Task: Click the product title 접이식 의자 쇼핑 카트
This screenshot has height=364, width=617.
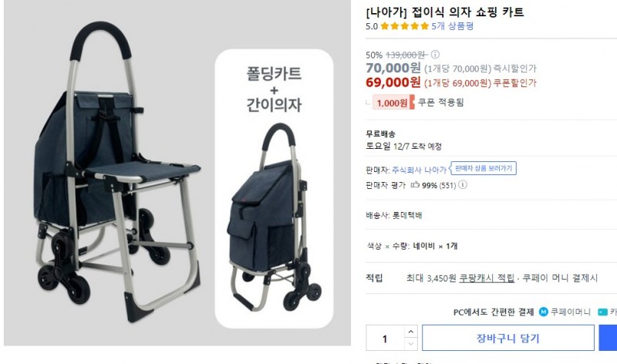Action: (467, 12)
